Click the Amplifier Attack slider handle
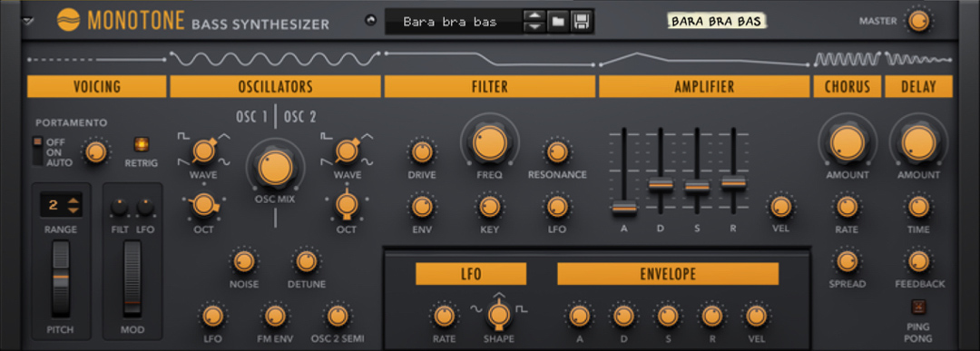The image size is (980, 351). tap(623, 208)
